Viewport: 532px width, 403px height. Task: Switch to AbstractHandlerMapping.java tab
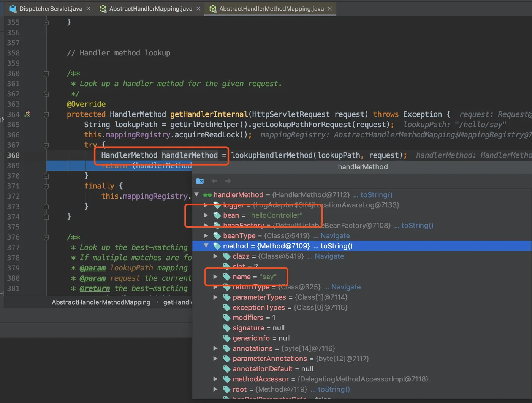point(150,8)
